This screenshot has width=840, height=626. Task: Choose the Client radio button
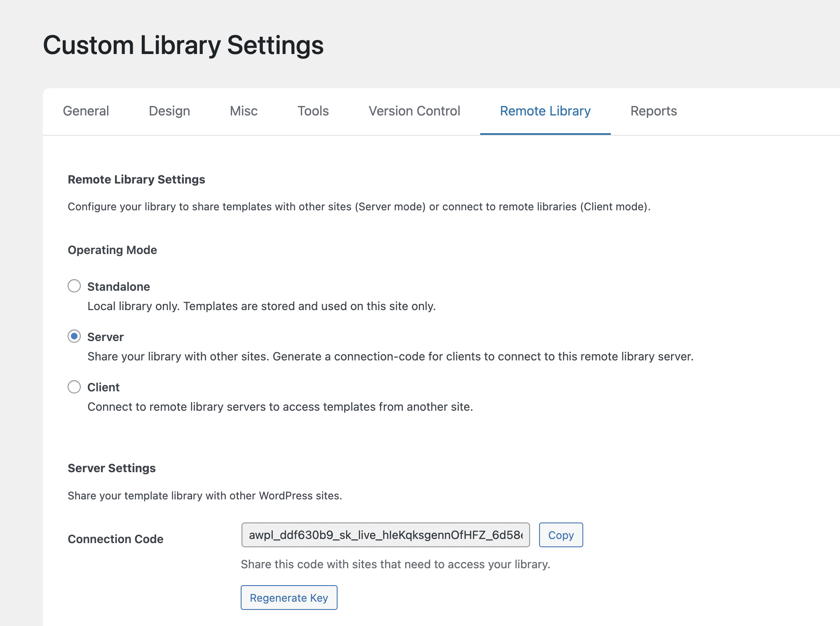(74, 387)
